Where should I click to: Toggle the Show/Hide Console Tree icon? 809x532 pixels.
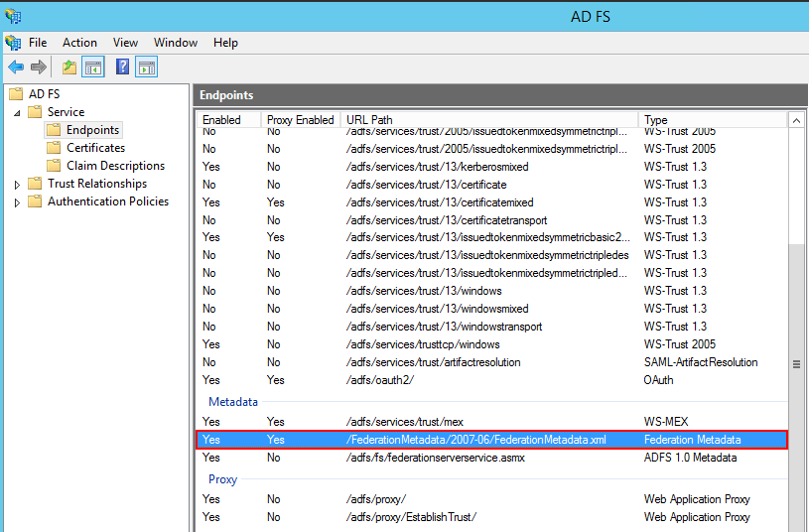pos(93,67)
